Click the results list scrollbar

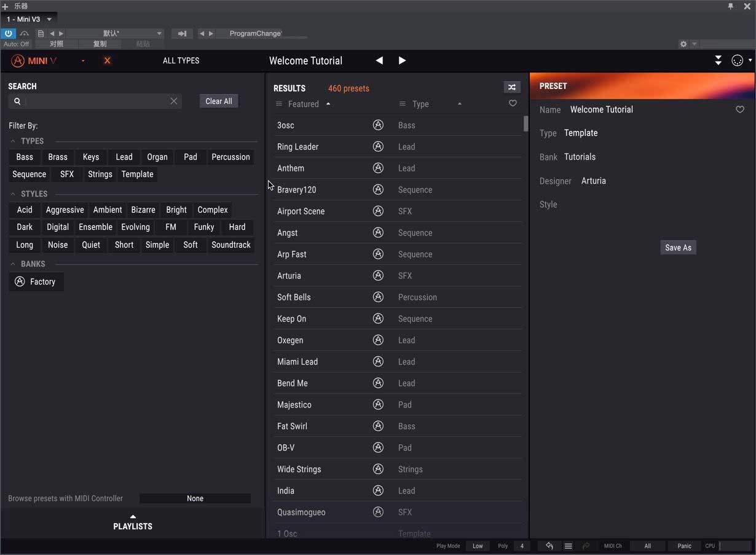coord(526,123)
